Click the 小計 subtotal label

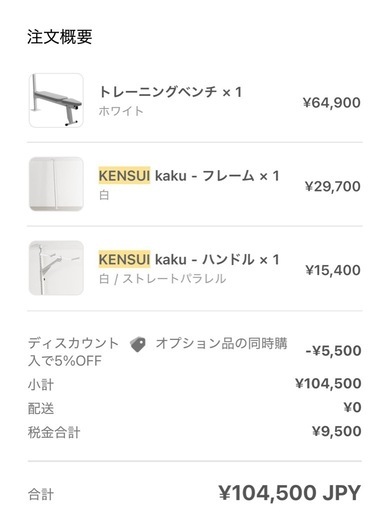41,385
